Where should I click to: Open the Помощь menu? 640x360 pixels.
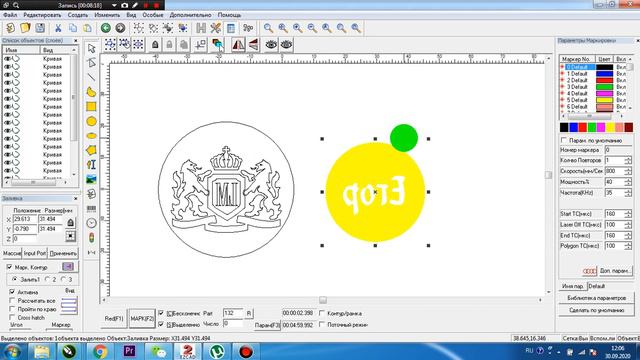(x=229, y=15)
